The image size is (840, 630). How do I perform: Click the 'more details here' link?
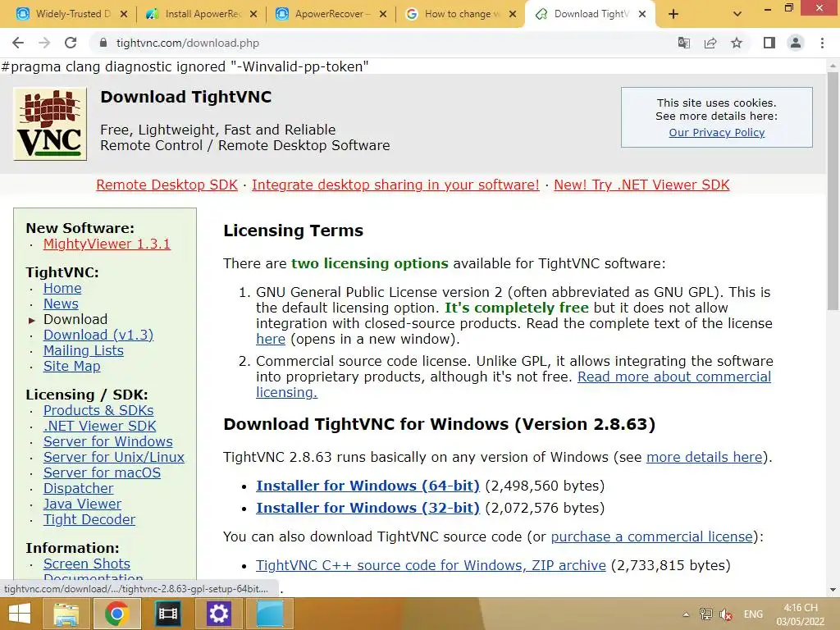click(x=704, y=457)
